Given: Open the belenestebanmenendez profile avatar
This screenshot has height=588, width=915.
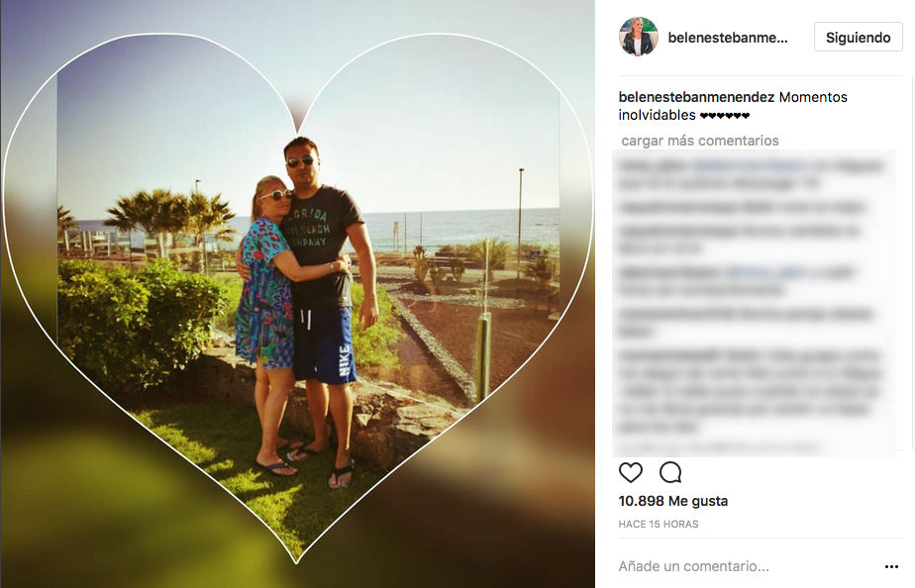Looking at the screenshot, I should coord(639,37).
